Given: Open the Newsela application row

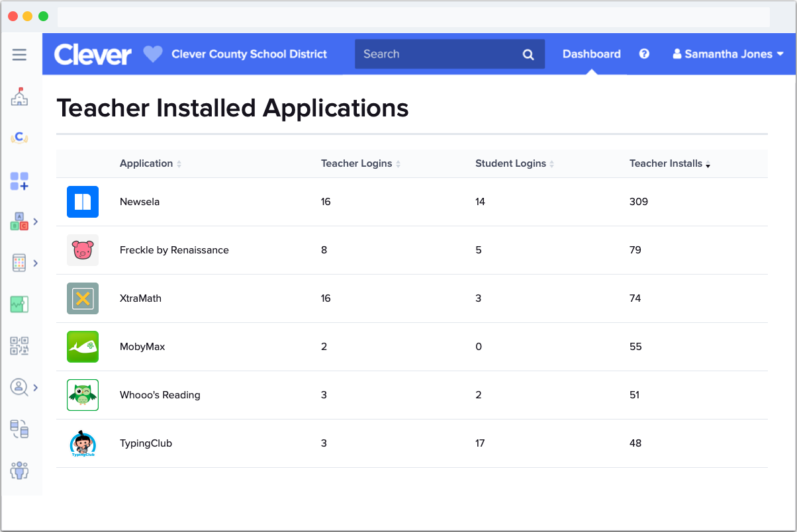Looking at the screenshot, I should [412, 202].
